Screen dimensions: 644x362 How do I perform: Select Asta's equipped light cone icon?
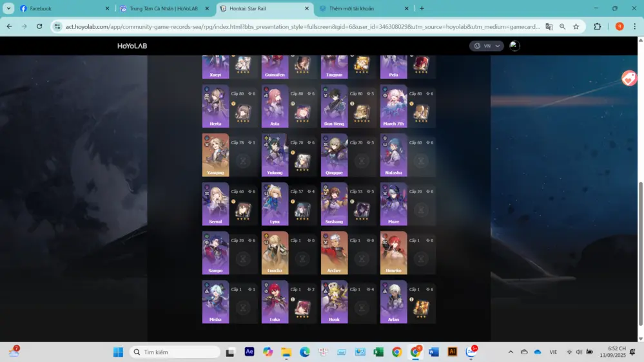[x=302, y=112]
